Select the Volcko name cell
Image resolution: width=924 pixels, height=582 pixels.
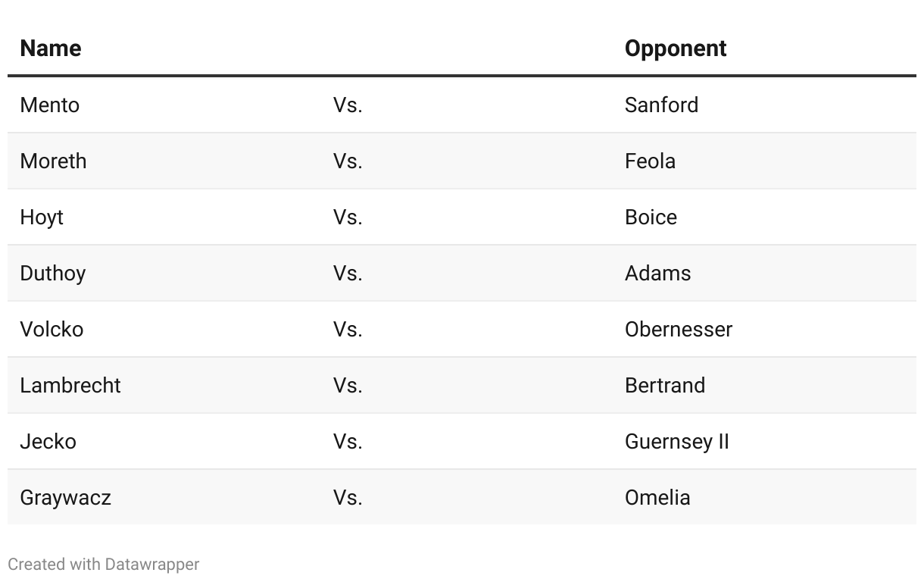(x=52, y=329)
